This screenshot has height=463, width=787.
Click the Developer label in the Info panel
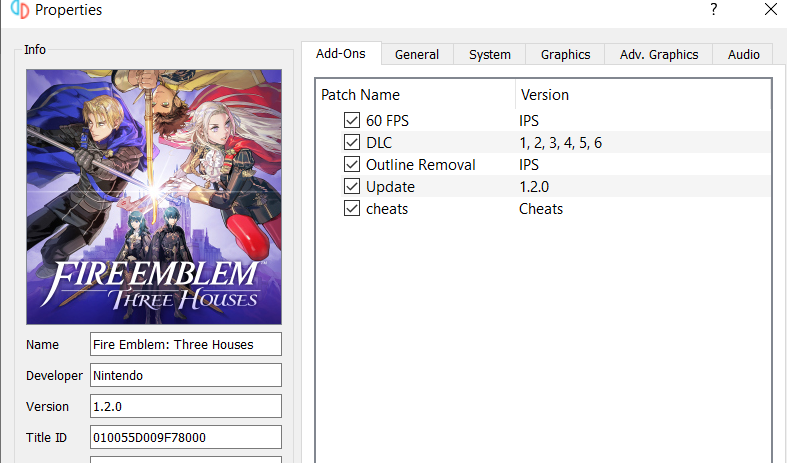click(x=54, y=376)
